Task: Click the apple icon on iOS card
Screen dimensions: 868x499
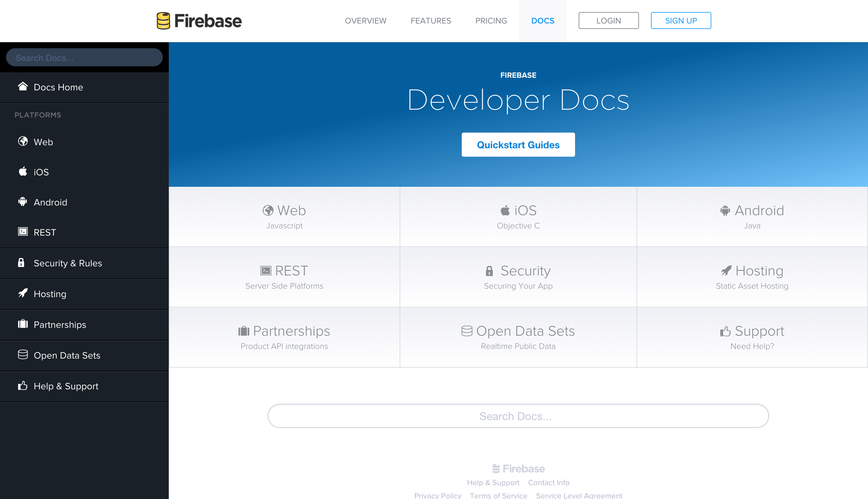Action: (x=505, y=210)
